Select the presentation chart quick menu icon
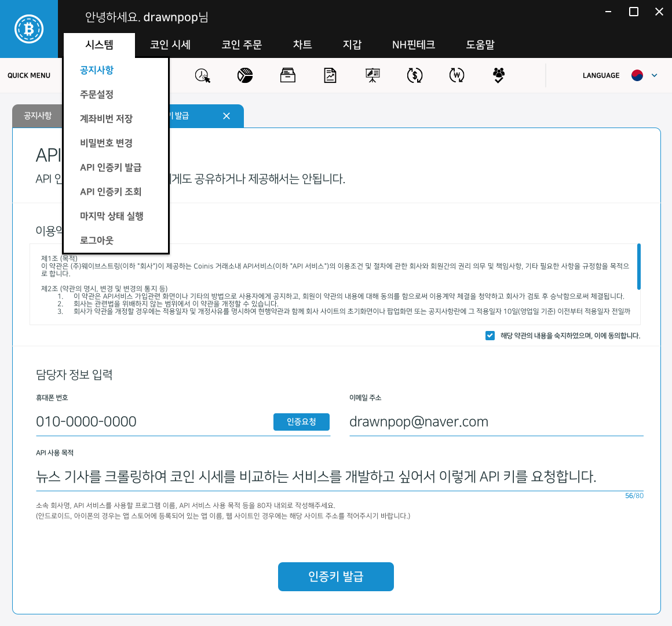Image resolution: width=672 pixels, height=626 pixels. point(372,75)
